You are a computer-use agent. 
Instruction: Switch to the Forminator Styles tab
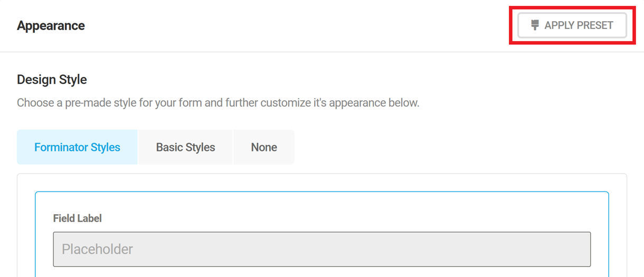77,147
